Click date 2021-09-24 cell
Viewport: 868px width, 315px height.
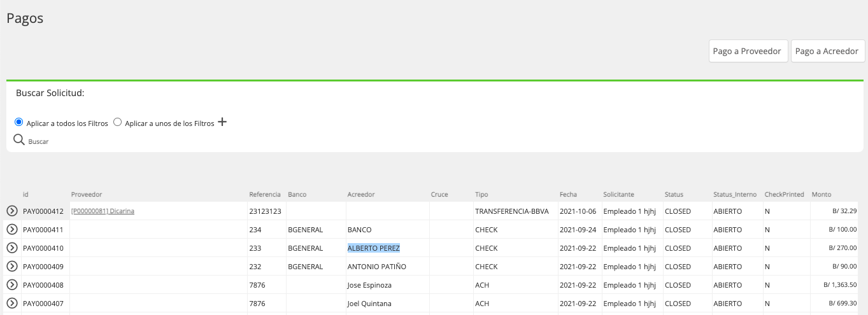(578, 229)
